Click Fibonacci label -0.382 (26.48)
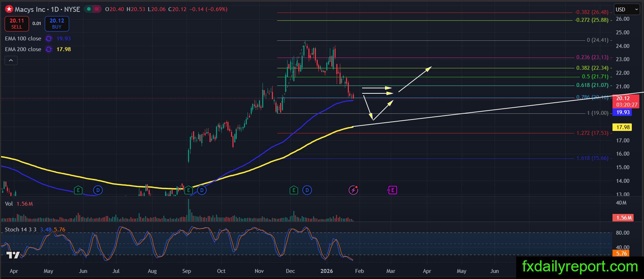 592,12
